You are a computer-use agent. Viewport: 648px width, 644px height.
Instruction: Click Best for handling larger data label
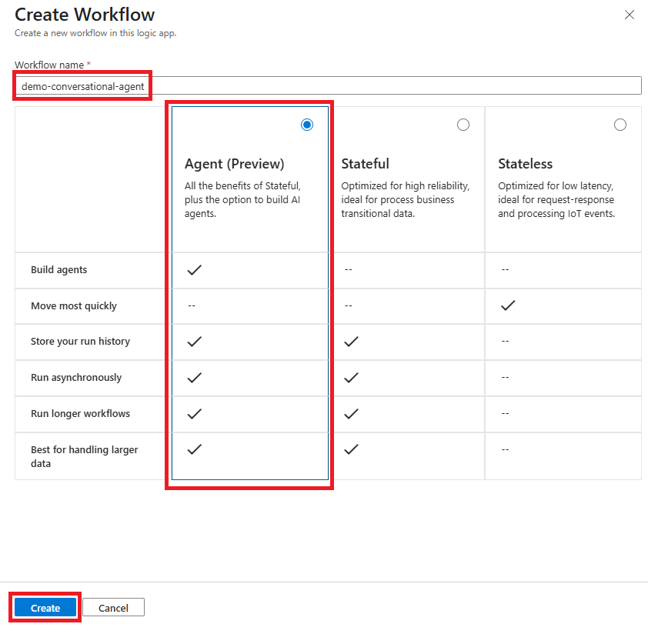(85, 456)
